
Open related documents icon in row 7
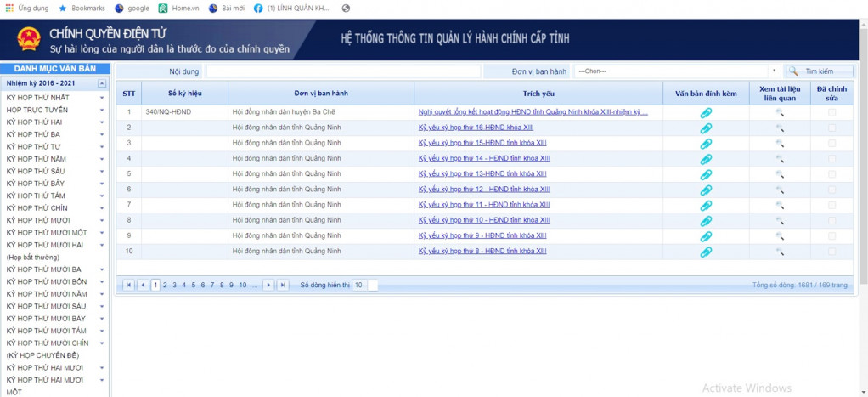(779, 205)
